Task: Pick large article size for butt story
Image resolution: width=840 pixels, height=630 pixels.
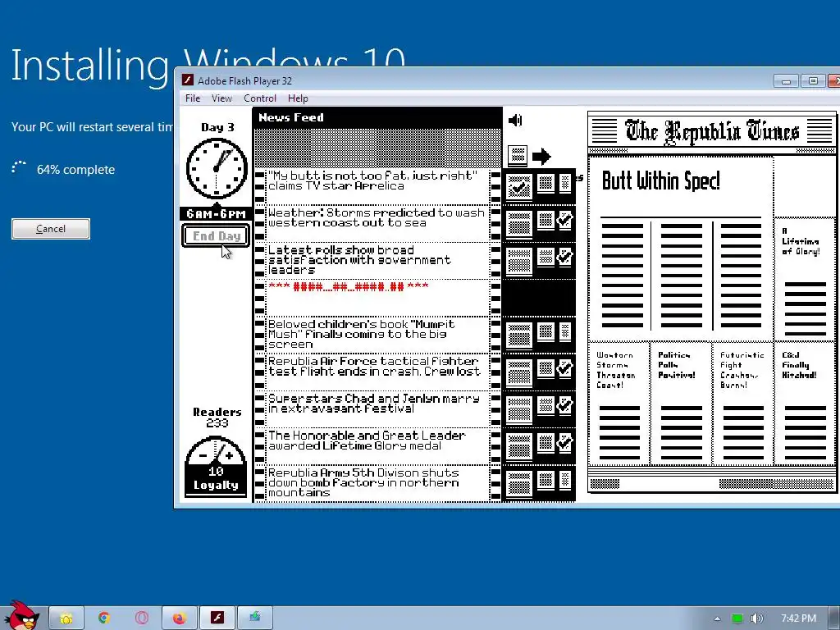Action: 519,187
